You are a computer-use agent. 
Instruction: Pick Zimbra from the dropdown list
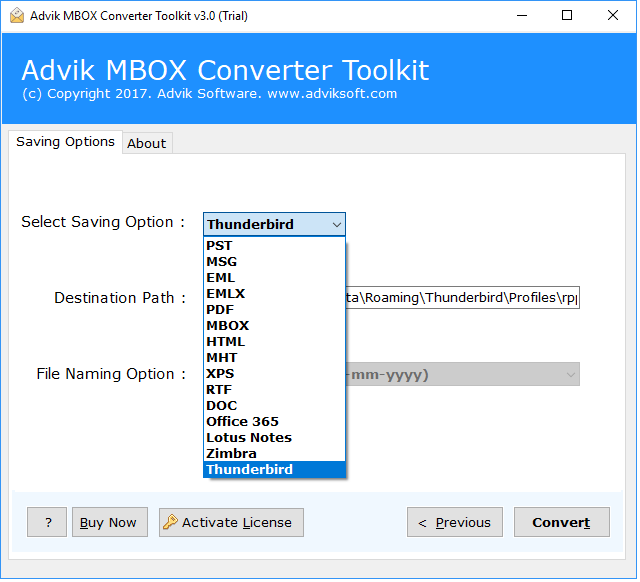coord(276,455)
